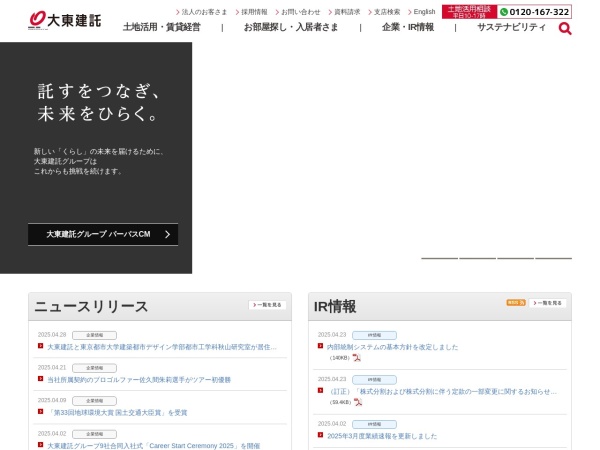Click the red bullet icon beside 大東建託と東京都市大学
Screen dimensions: 600x450
(40, 346)
